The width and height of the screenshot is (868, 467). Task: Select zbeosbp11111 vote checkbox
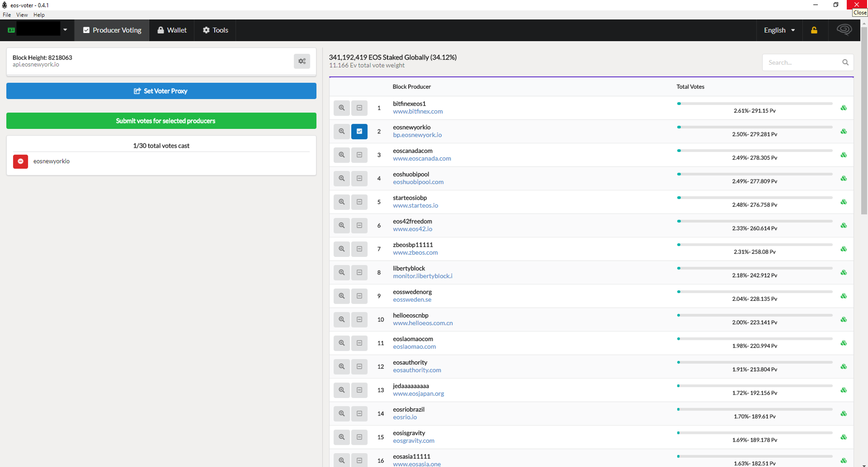coord(359,249)
